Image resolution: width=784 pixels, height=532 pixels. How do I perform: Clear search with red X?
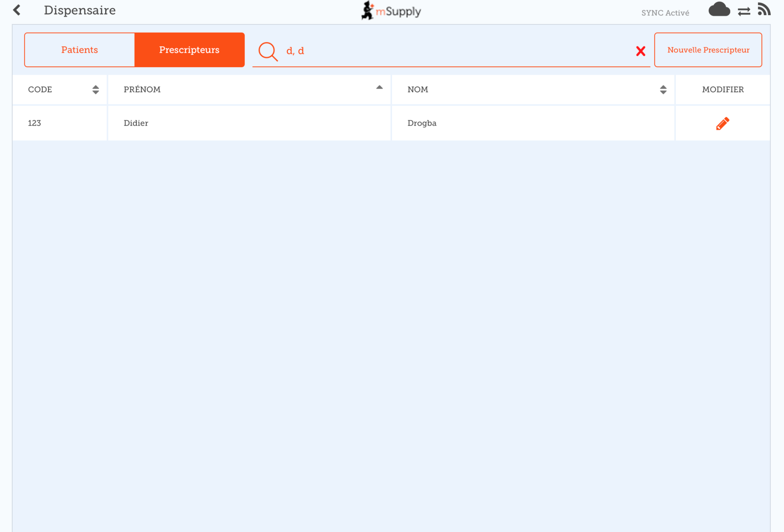[640, 51]
